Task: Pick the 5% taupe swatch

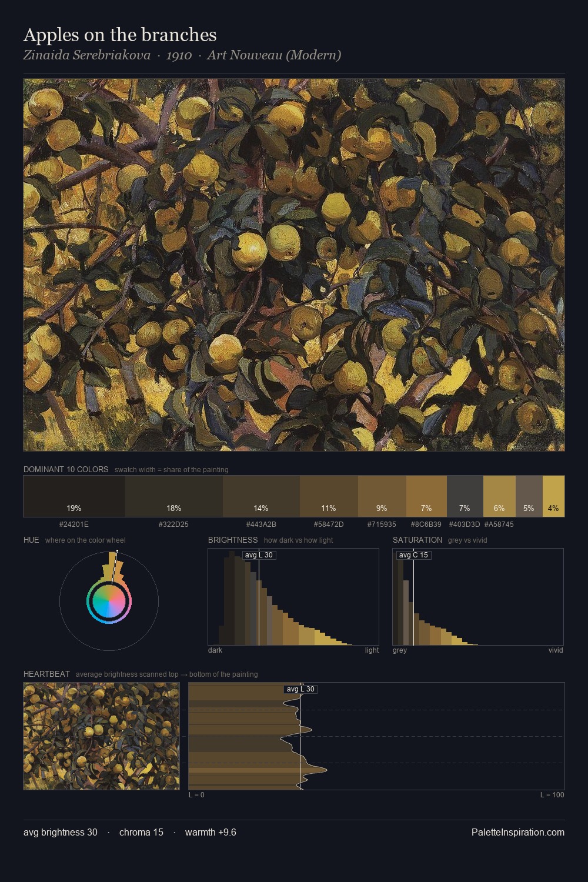Action: pos(529,496)
